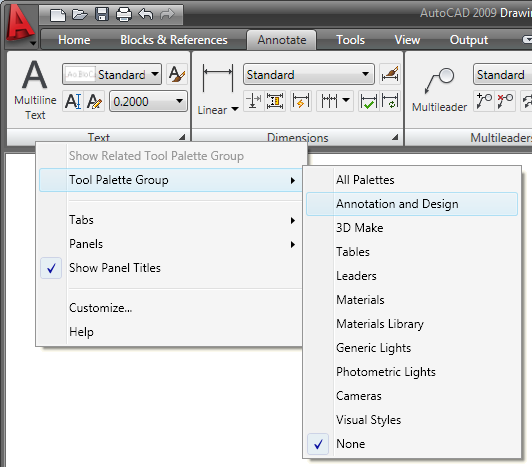The width and height of the screenshot is (532, 467).
Task: Start the Multiline Text tool
Action: point(35,90)
